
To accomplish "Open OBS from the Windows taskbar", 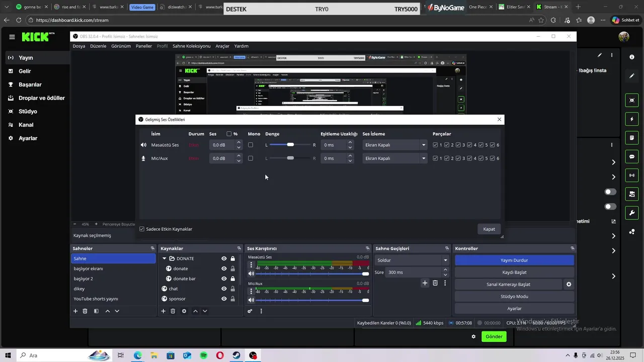I will [253, 355].
